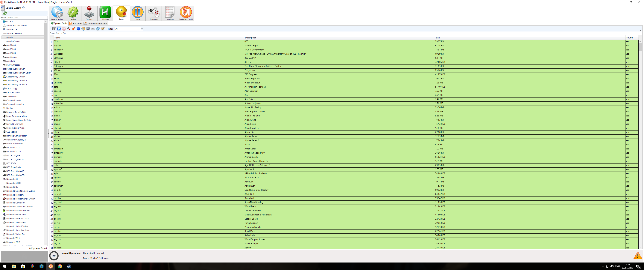Open the Emulators joystick tab

pos(89,13)
